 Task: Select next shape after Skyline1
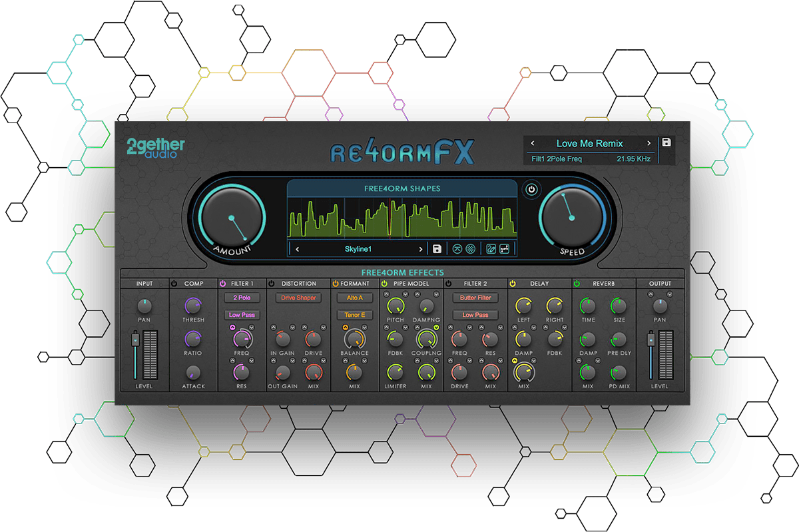click(420, 249)
